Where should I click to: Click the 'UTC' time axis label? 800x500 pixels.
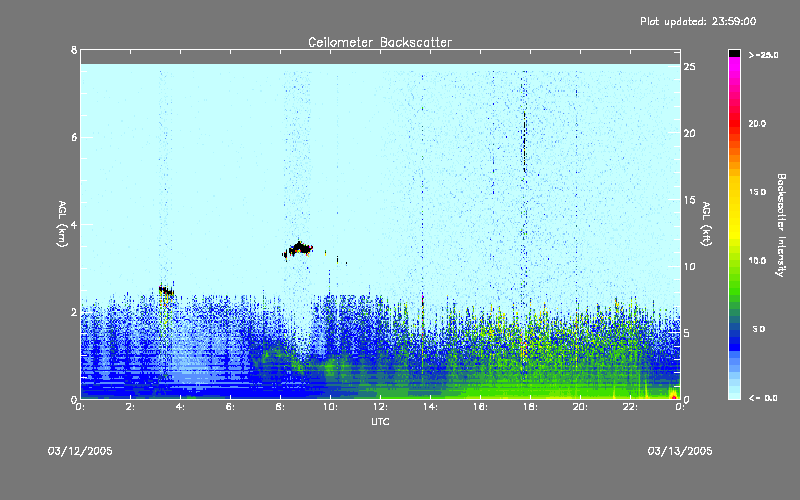[380, 422]
